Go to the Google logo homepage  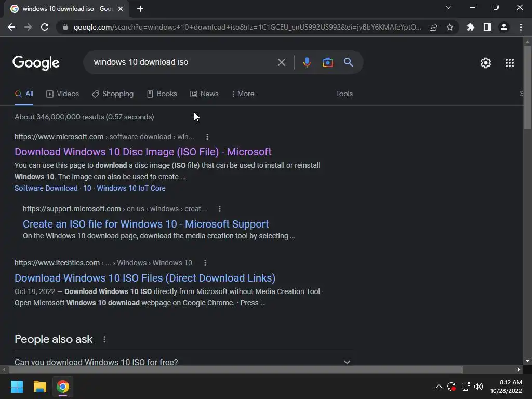36,63
